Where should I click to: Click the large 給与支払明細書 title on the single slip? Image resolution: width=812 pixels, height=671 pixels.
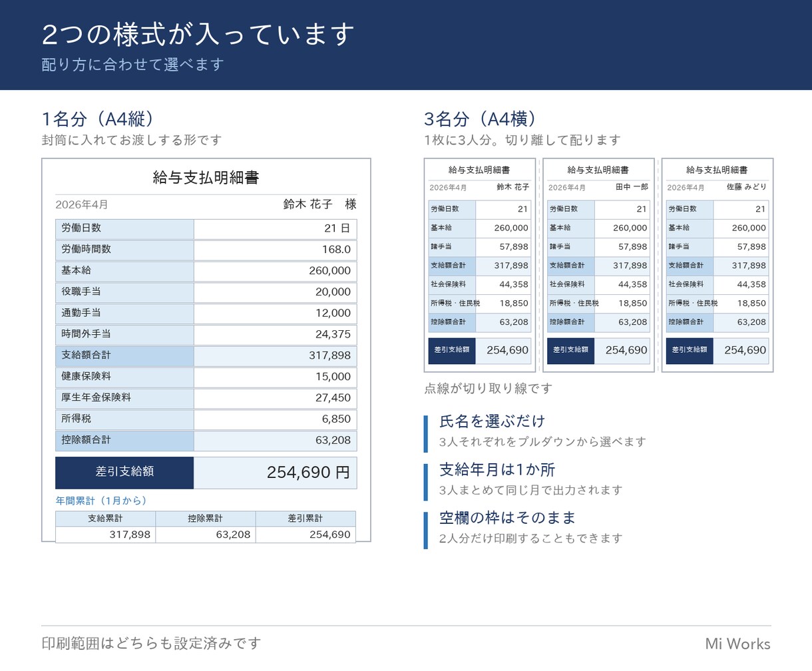[206, 178]
